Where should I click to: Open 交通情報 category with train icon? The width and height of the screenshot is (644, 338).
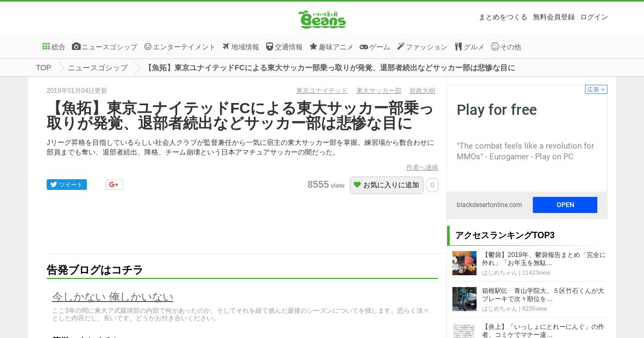284,47
